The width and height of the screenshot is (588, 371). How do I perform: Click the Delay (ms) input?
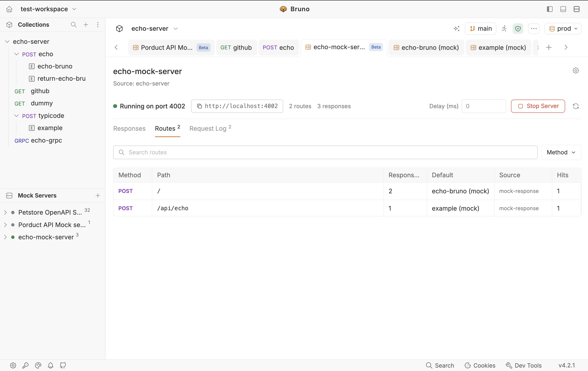click(484, 106)
